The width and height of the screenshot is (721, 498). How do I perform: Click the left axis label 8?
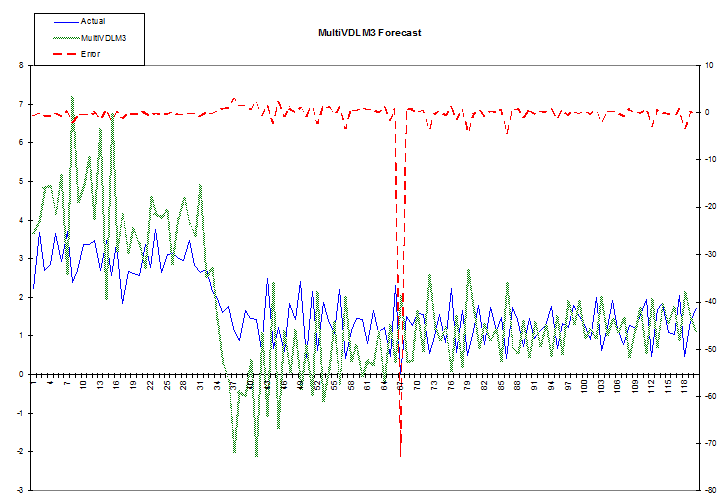tap(21, 65)
